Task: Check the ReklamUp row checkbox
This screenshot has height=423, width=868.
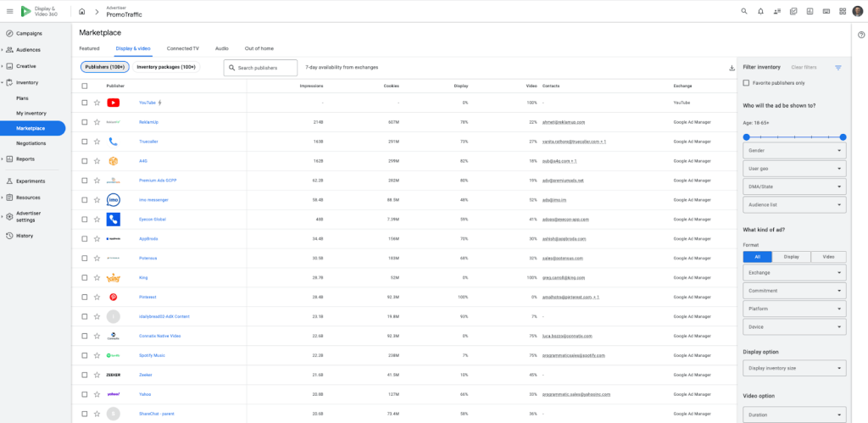Action: 84,122
